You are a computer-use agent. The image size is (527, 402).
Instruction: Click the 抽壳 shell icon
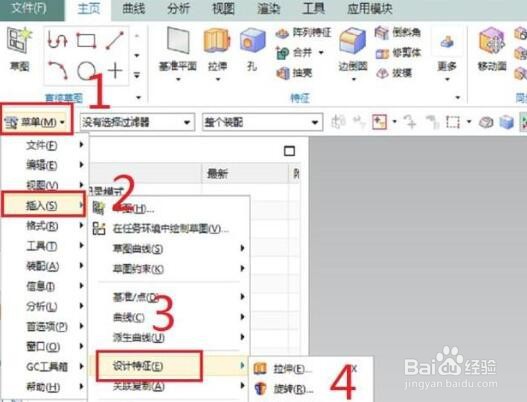[283, 73]
